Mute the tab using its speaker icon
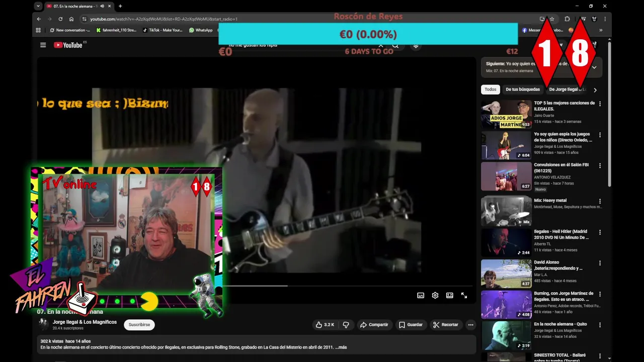 (x=102, y=6)
